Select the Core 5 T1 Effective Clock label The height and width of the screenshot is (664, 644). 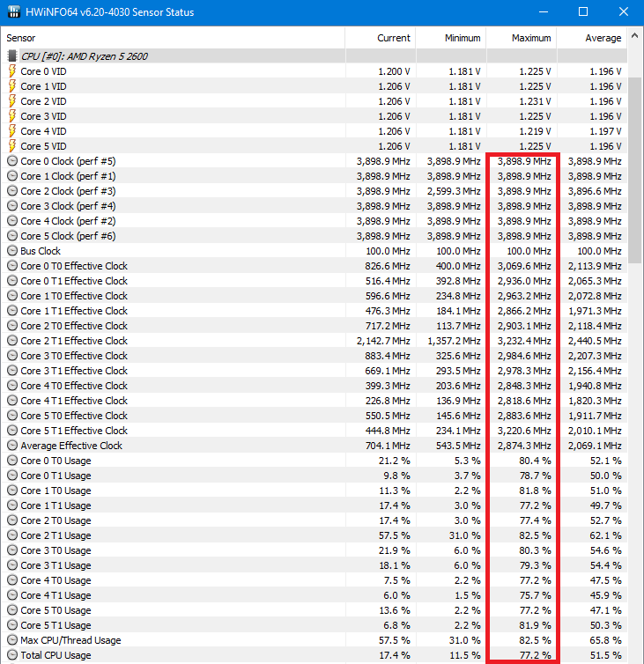[x=74, y=431]
